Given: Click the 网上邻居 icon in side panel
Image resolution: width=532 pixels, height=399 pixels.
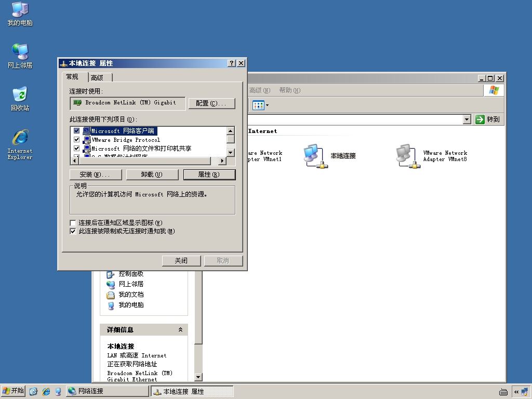Looking at the screenshot, I should point(111,284).
